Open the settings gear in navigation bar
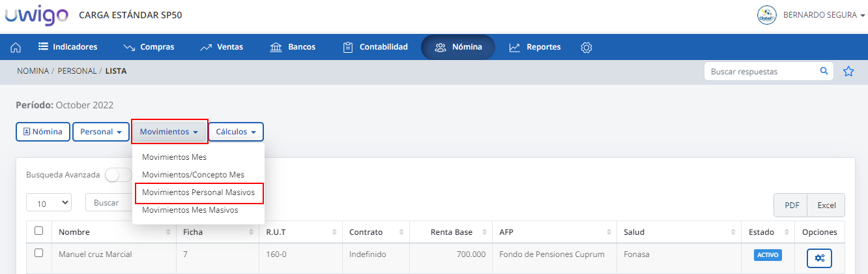 [x=586, y=48]
